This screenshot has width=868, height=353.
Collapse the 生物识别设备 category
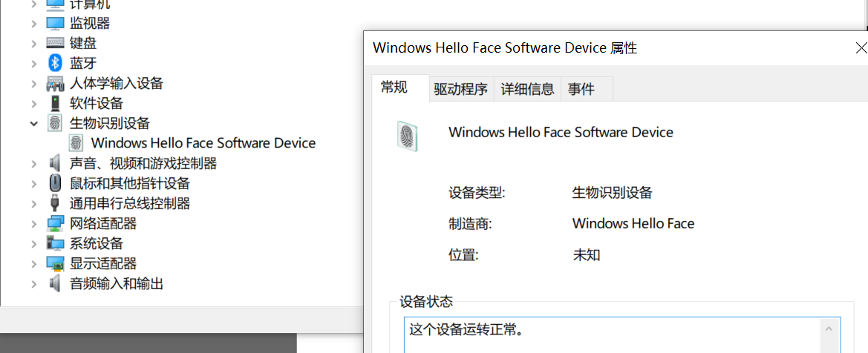coord(34,123)
